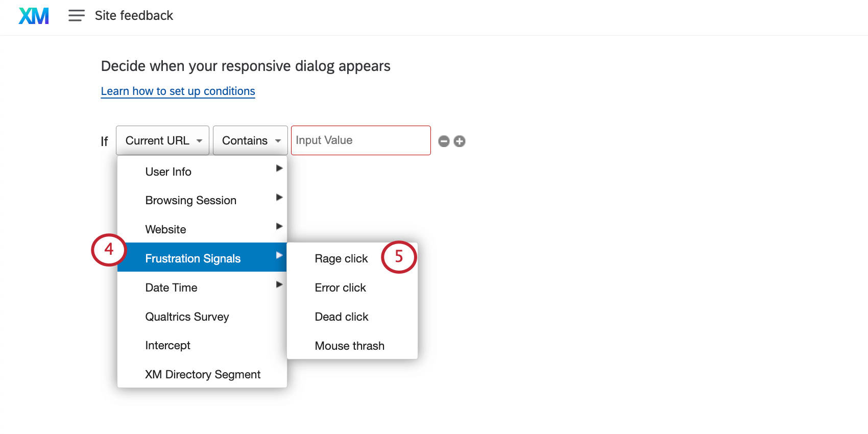Open the Current URL dropdown
868x434 pixels.
[162, 140]
